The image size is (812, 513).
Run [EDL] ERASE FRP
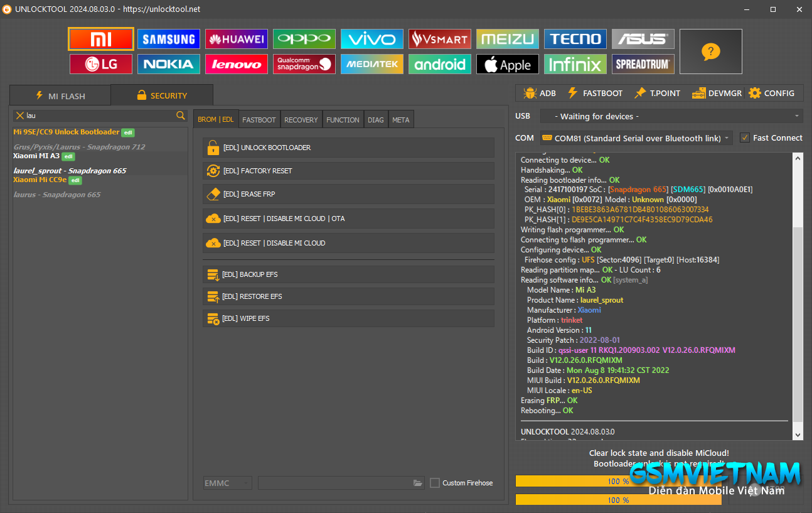click(x=348, y=194)
